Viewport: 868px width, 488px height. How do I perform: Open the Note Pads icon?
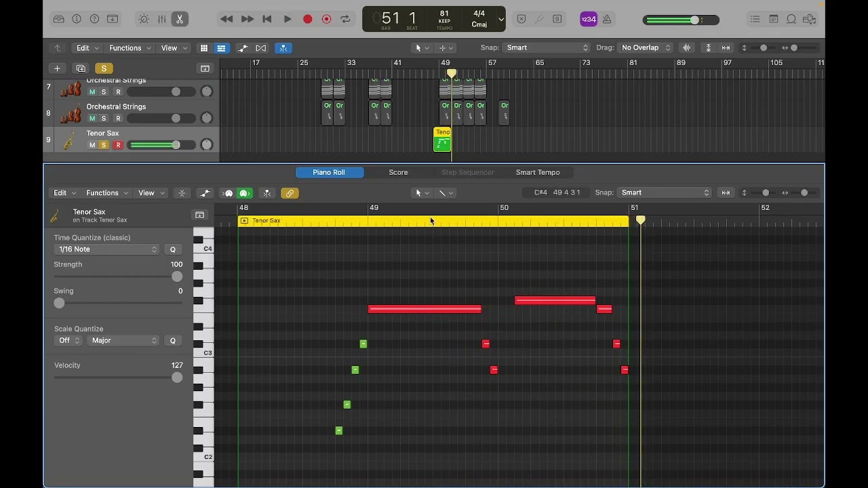[773, 19]
